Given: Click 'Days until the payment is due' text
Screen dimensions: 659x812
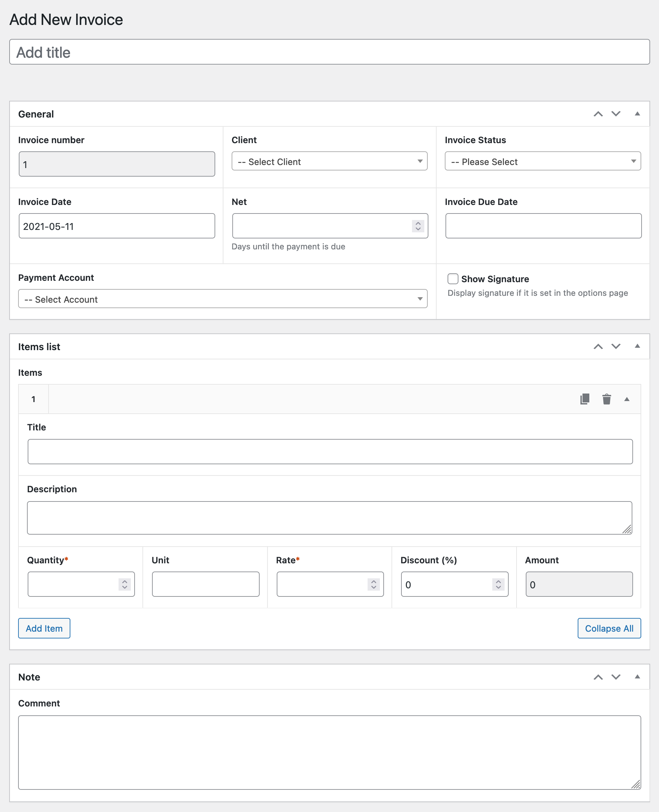Looking at the screenshot, I should click(x=288, y=246).
